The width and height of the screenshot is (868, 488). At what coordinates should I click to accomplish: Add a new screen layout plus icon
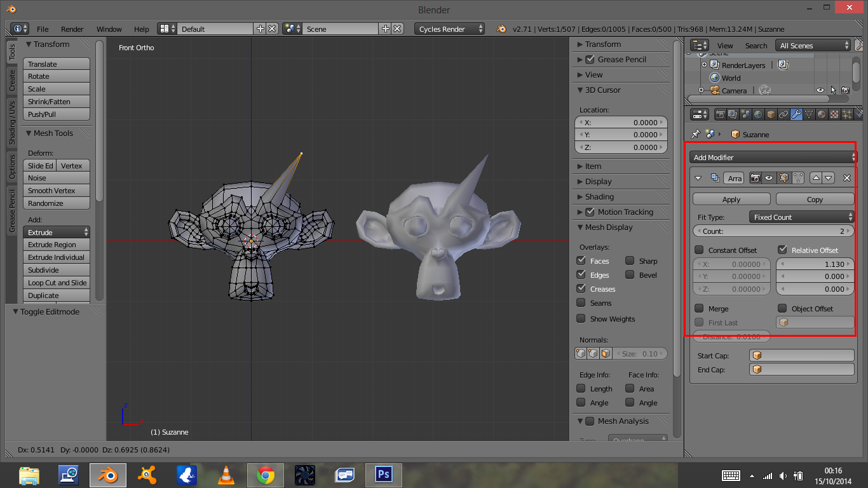click(x=260, y=29)
